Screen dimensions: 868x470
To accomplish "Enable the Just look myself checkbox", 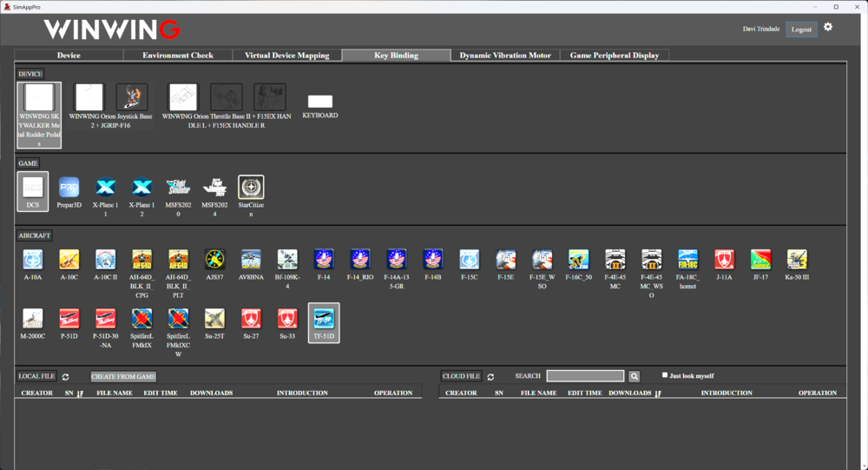I will [x=665, y=375].
